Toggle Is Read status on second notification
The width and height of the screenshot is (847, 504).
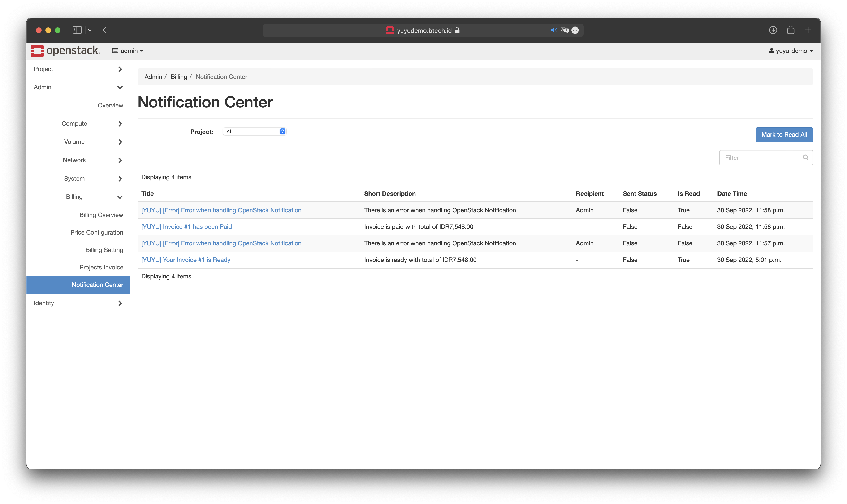[684, 226]
